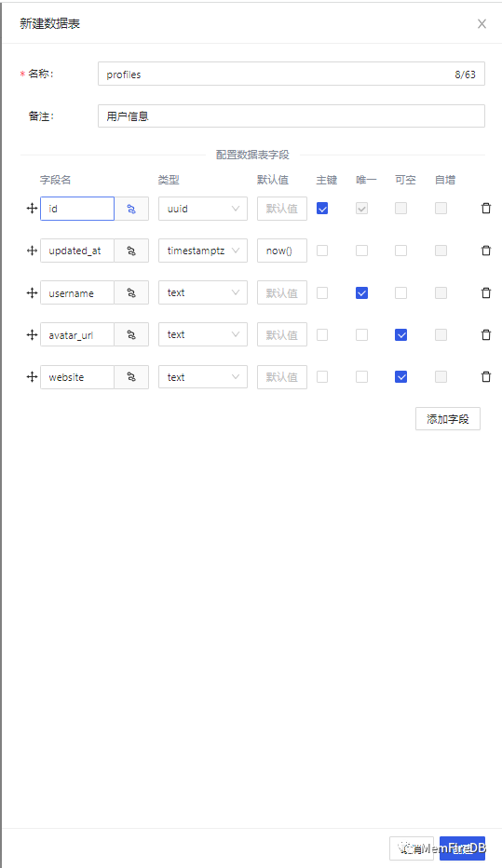The image size is (502, 868).
Task: Click the profiles name input field
Action: click(292, 75)
